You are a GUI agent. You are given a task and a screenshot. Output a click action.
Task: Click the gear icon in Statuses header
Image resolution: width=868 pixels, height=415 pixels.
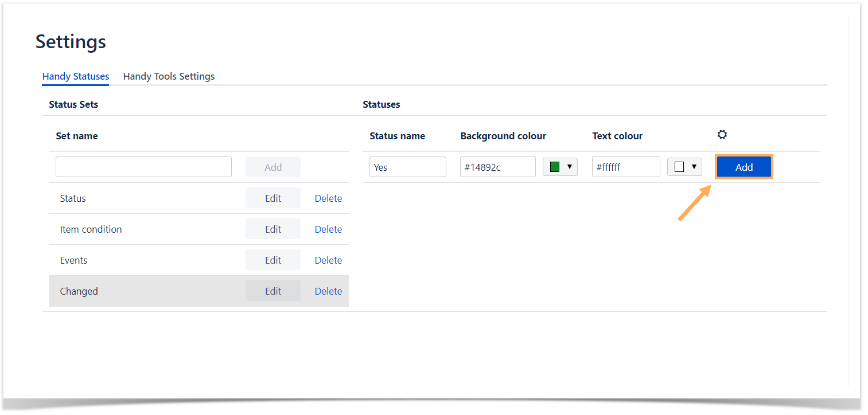click(x=722, y=135)
